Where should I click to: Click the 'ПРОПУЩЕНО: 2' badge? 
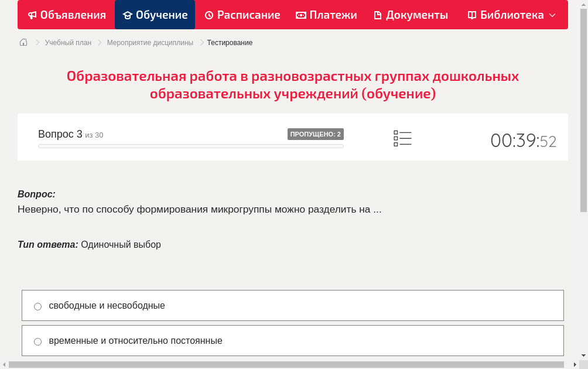316,134
